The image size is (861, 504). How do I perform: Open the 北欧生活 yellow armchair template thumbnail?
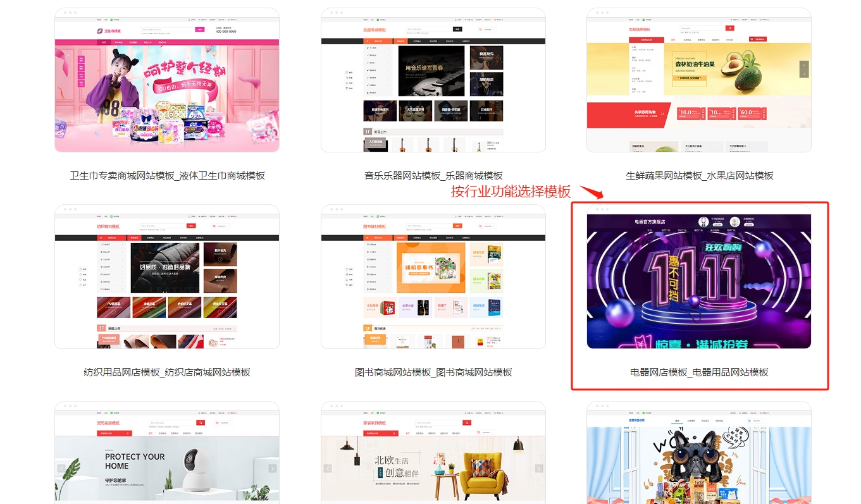(433, 452)
